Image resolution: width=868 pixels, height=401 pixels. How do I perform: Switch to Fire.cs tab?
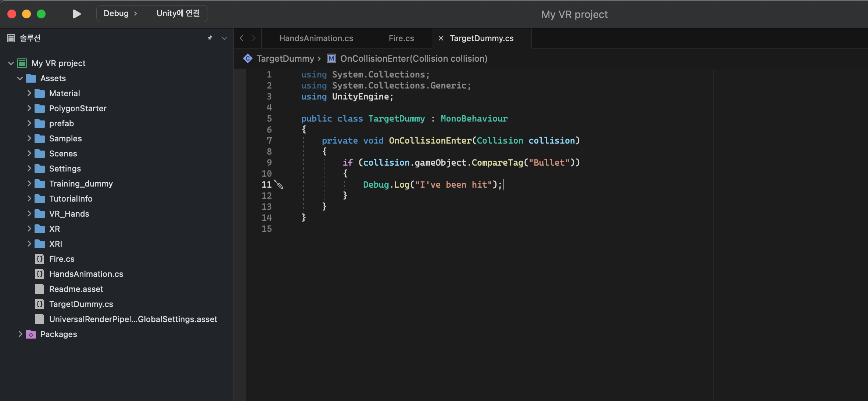[x=401, y=38]
